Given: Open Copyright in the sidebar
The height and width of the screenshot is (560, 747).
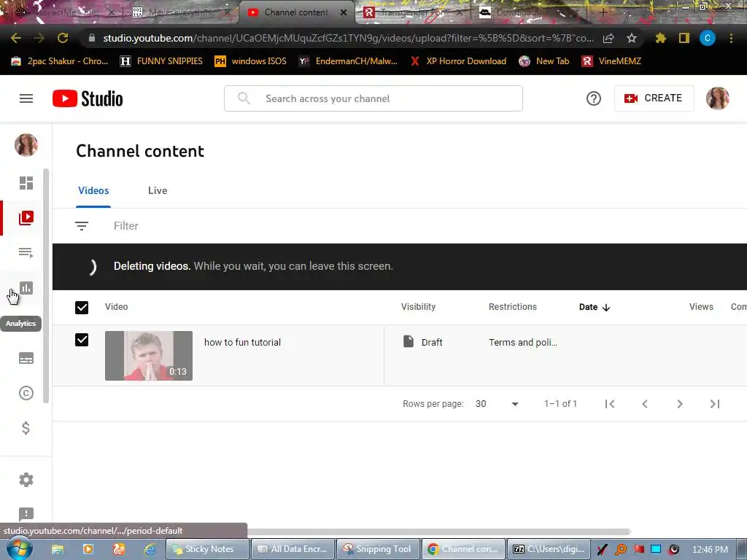Looking at the screenshot, I should (26, 393).
